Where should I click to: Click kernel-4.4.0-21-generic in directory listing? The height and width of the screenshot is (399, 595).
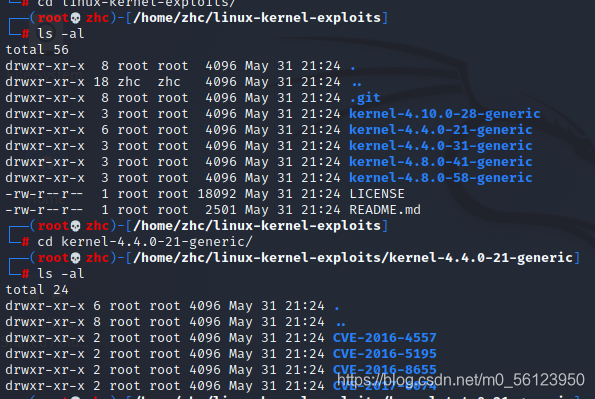[x=441, y=129]
